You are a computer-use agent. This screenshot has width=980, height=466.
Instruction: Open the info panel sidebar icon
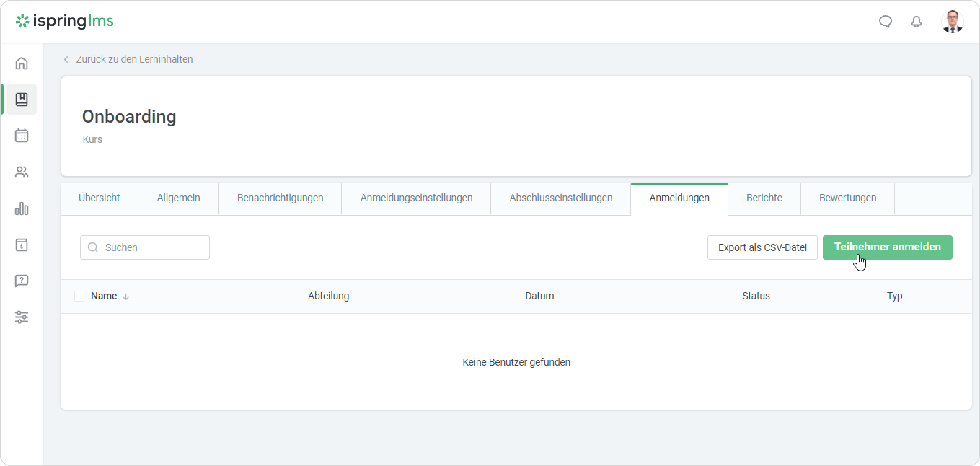(x=22, y=245)
